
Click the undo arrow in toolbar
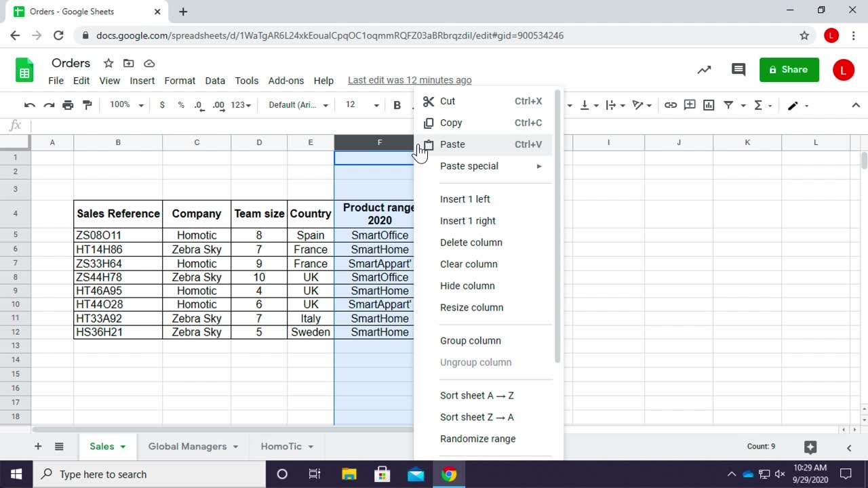tap(29, 105)
